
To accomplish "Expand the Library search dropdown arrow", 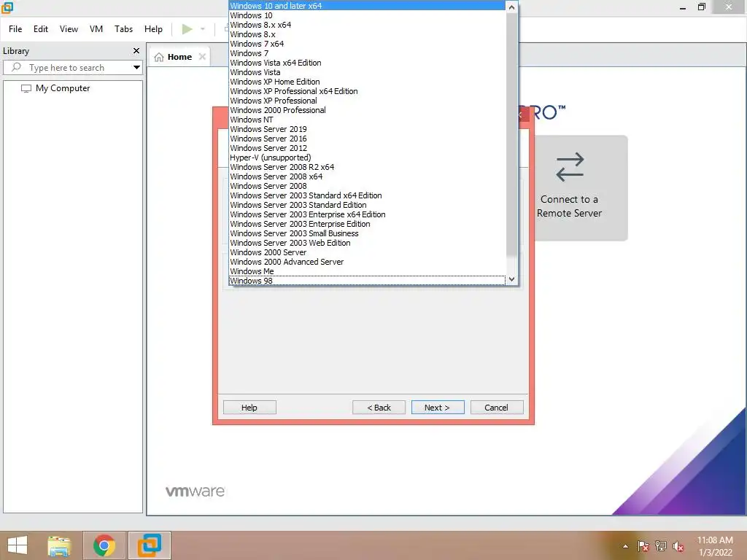I will [x=136, y=67].
